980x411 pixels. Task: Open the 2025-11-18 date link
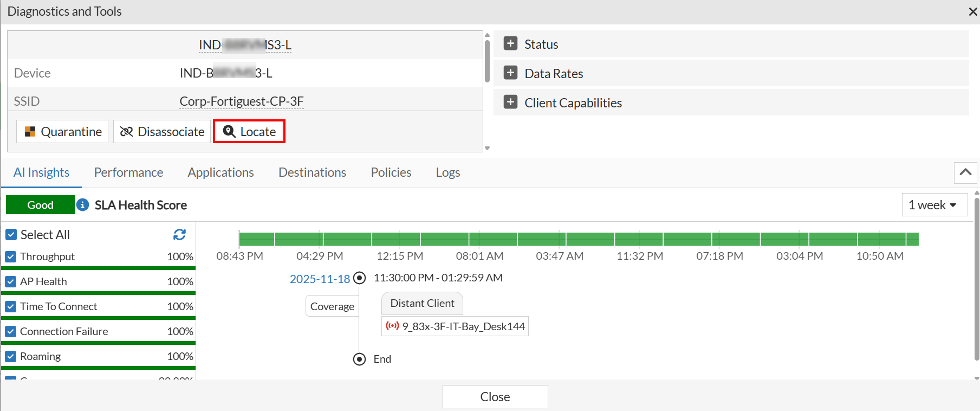[x=320, y=279]
